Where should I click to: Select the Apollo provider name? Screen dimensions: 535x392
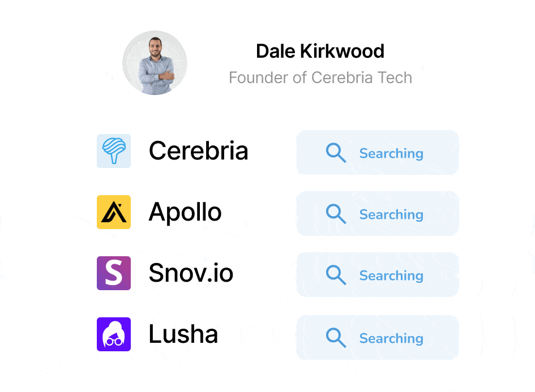click(185, 212)
